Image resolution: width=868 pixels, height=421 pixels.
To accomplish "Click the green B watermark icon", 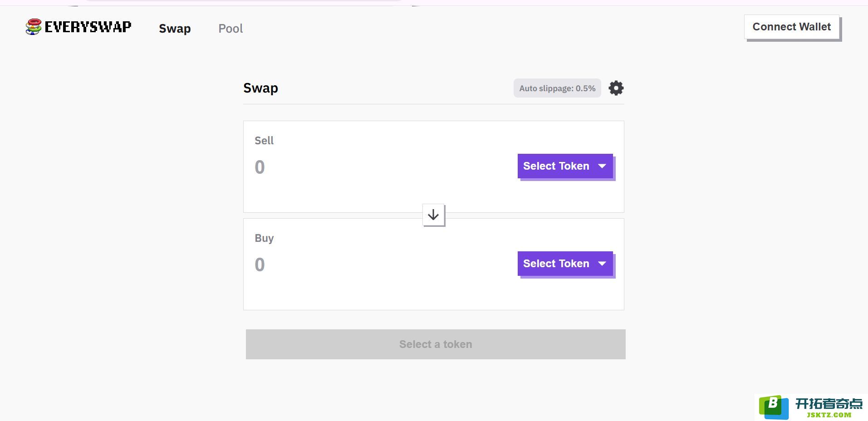I will coord(774,407).
